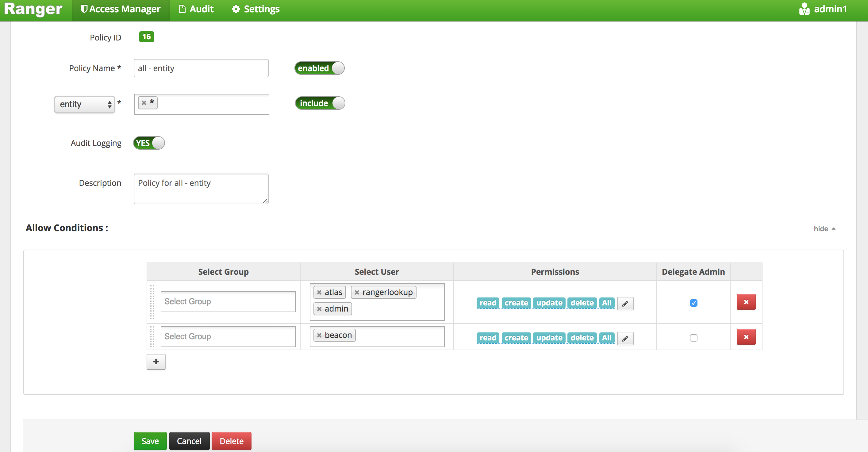Grab drag handle of beacon row
Image resolution: width=868 pixels, height=452 pixels.
pyautogui.click(x=152, y=337)
